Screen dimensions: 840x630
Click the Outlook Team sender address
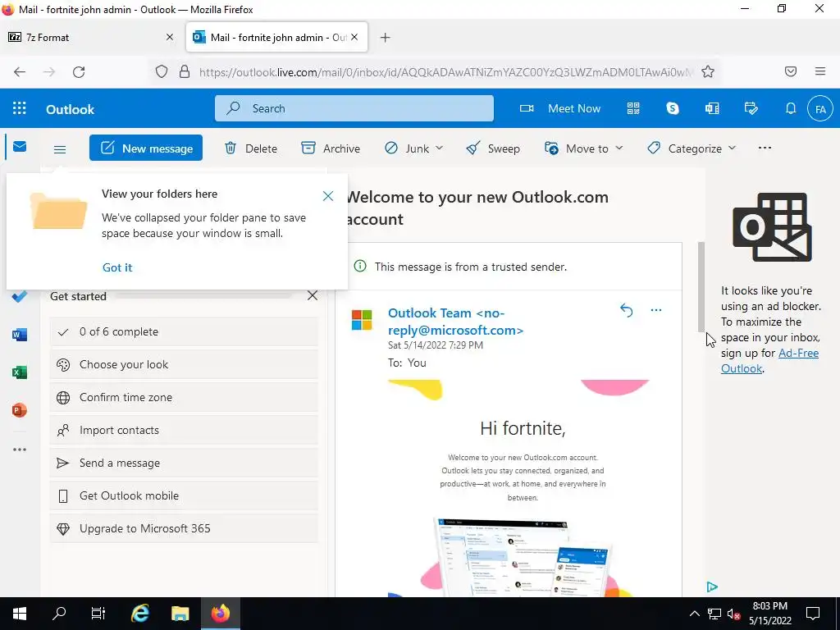tap(455, 322)
